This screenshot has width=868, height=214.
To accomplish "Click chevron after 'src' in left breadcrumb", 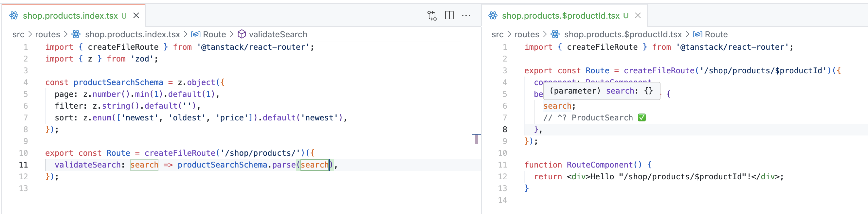I will click(30, 34).
